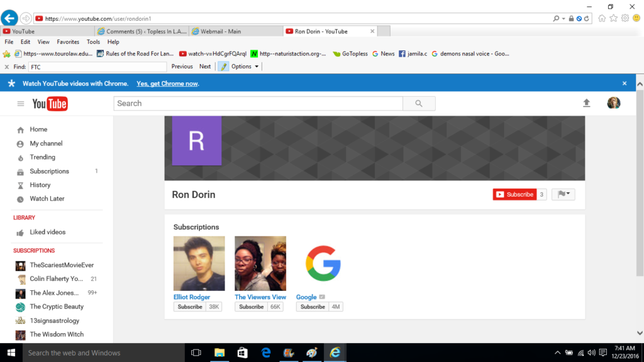This screenshot has height=362, width=644.
Task: Open the flag report dropdown on channel
Action: [563, 194]
